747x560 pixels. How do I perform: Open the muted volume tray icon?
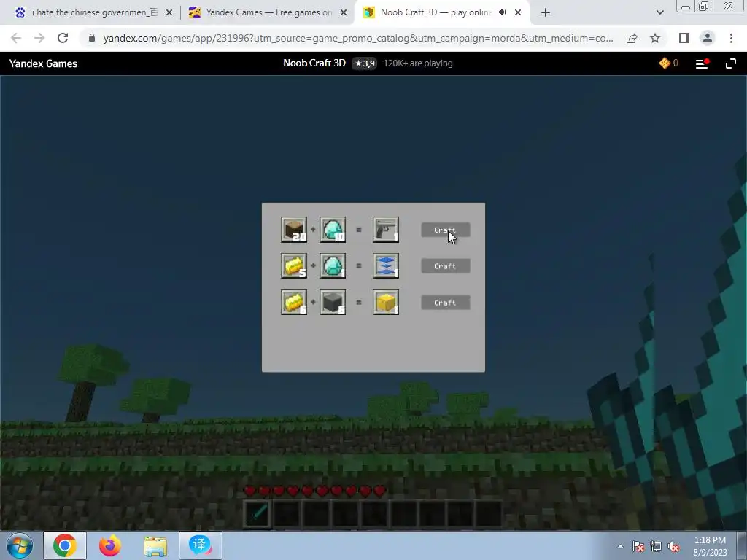tap(673, 546)
